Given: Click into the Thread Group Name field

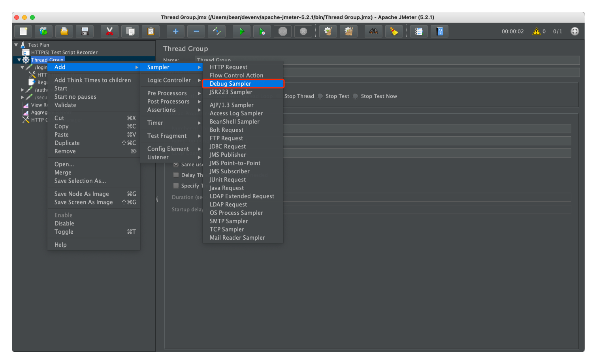Looking at the screenshot, I should tap(387, 60).
